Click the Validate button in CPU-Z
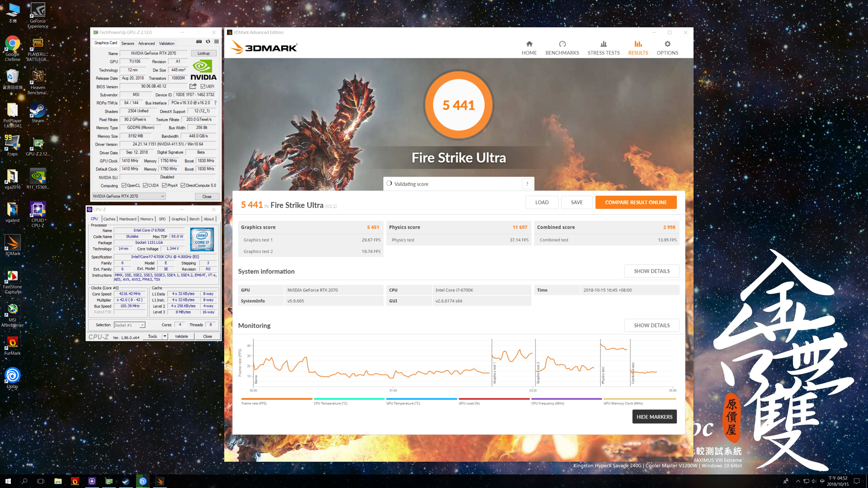868x488 pixels. (181, 336)
